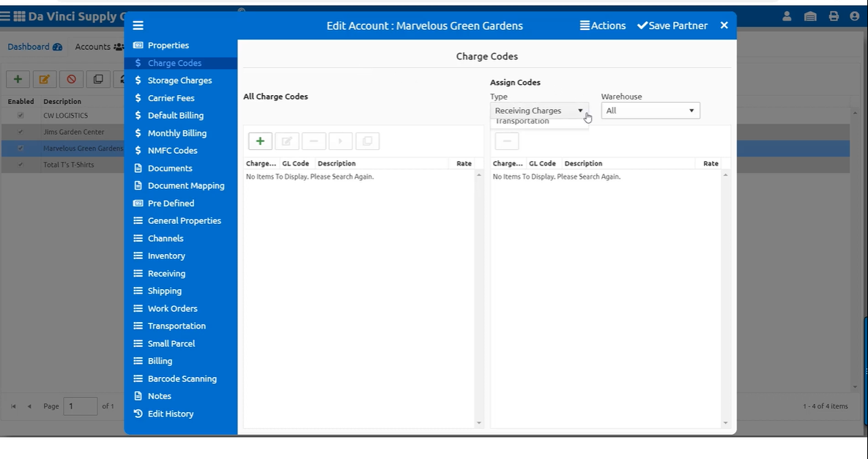Click the print icon in top bar
This screenshot has width=868, height=459.
[834, 16]
